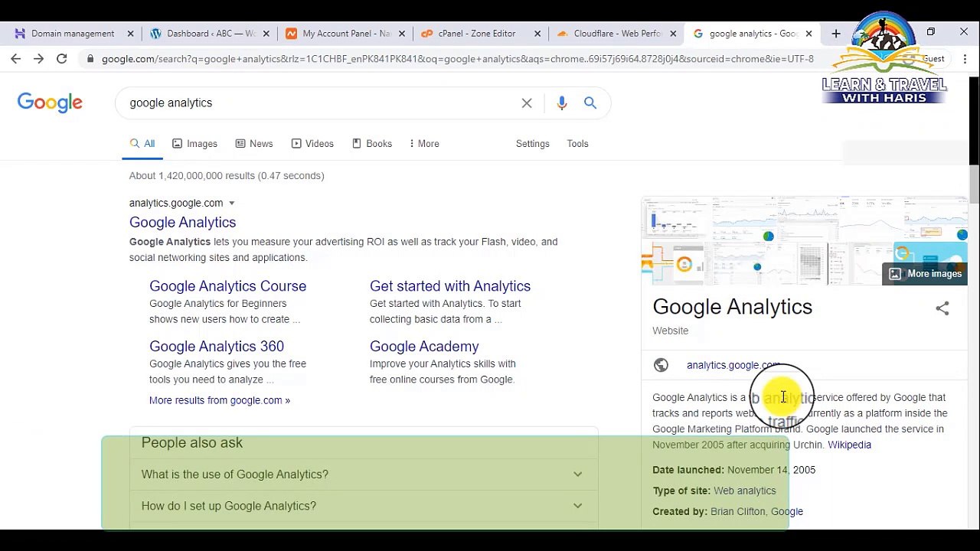Click the browser back arrow

point(16,59)
